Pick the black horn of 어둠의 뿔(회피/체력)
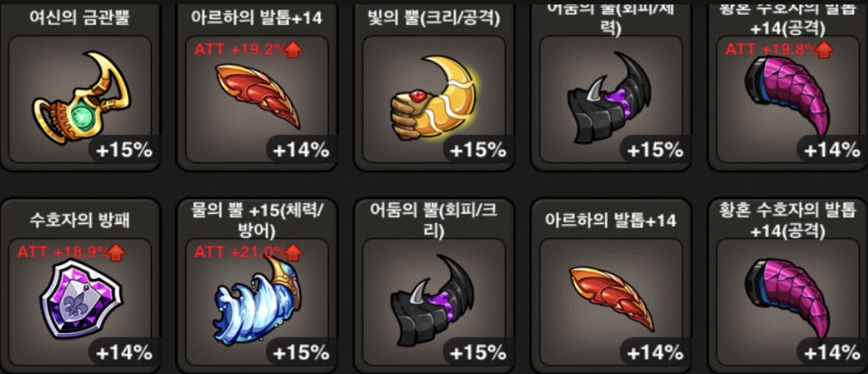 tap(613, 99)
